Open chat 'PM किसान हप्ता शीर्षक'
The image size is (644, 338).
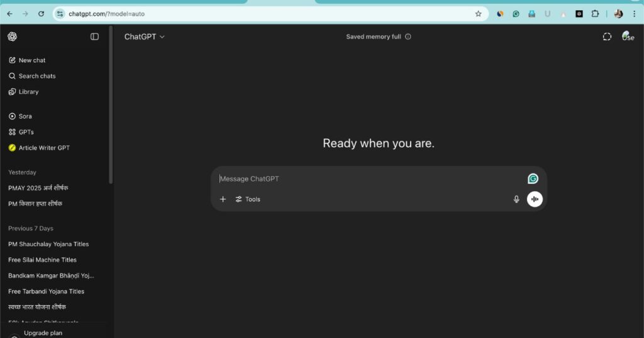(x=35, y=204)
